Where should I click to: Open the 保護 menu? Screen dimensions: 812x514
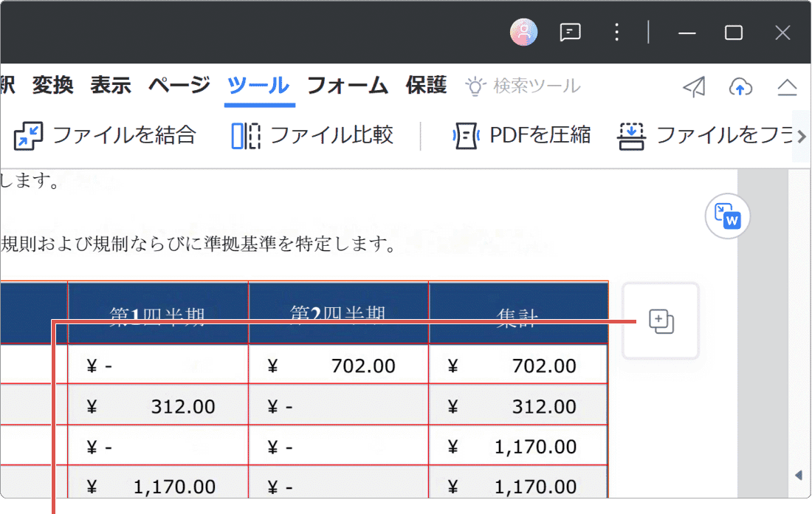coord(427,85)
